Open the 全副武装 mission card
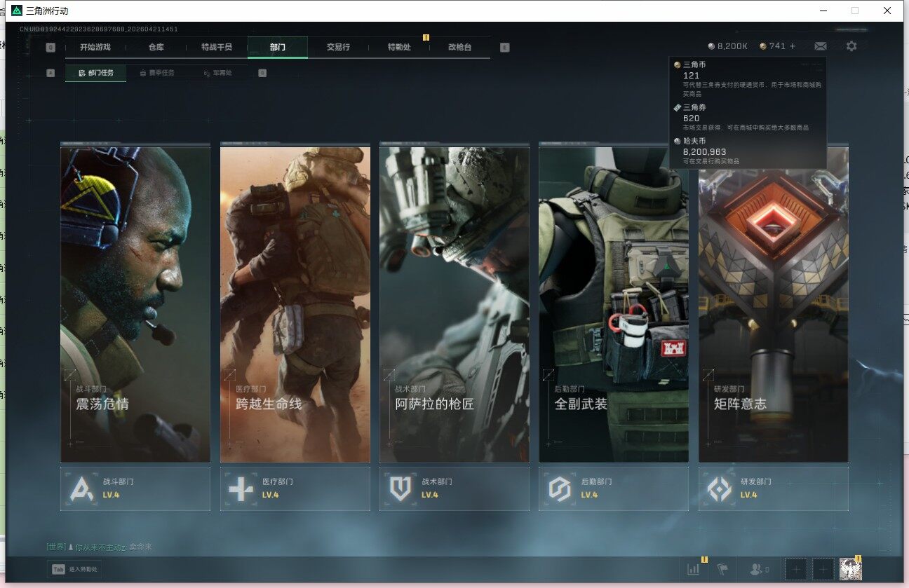The image size is (909, 588). point(614,303)
